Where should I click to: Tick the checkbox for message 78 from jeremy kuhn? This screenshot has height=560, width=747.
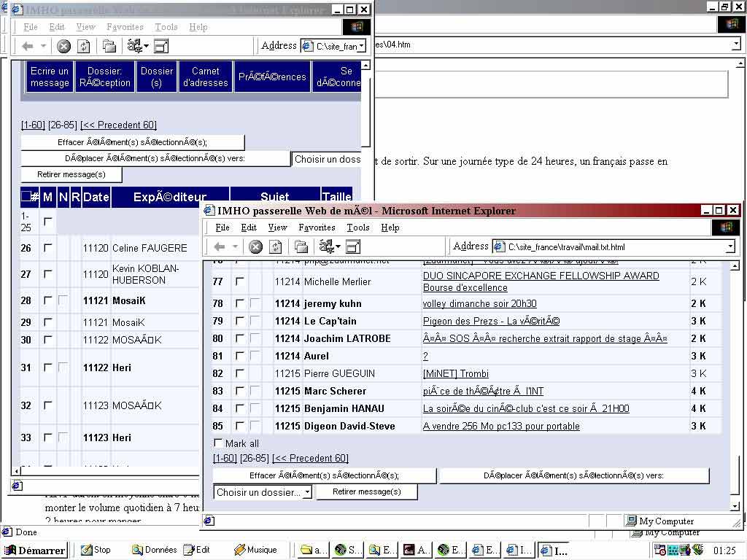(239, 303)
